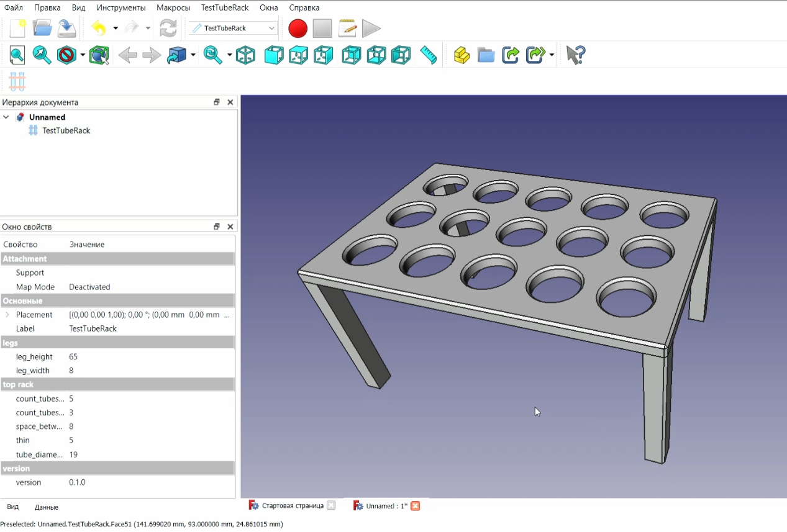Viewport: 787px width, 532px height.
Task: Stop macro recording with the grey square
Action: point(322,28)
